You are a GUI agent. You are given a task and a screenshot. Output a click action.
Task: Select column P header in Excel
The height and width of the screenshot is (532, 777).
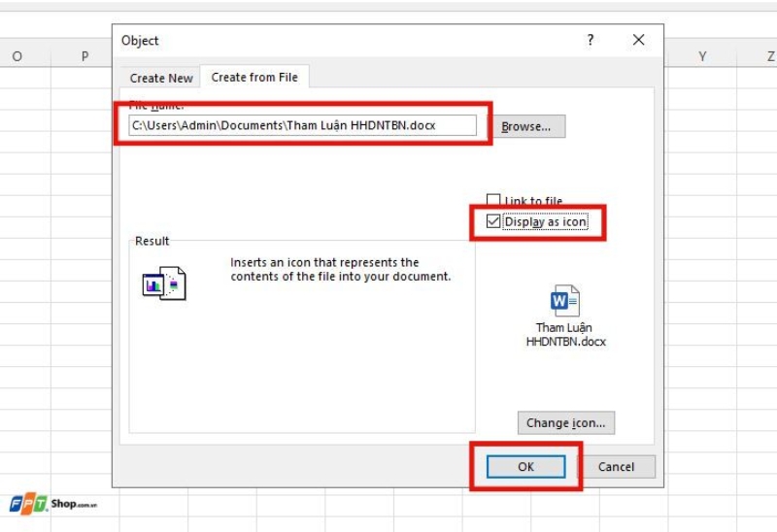point(84,56)
